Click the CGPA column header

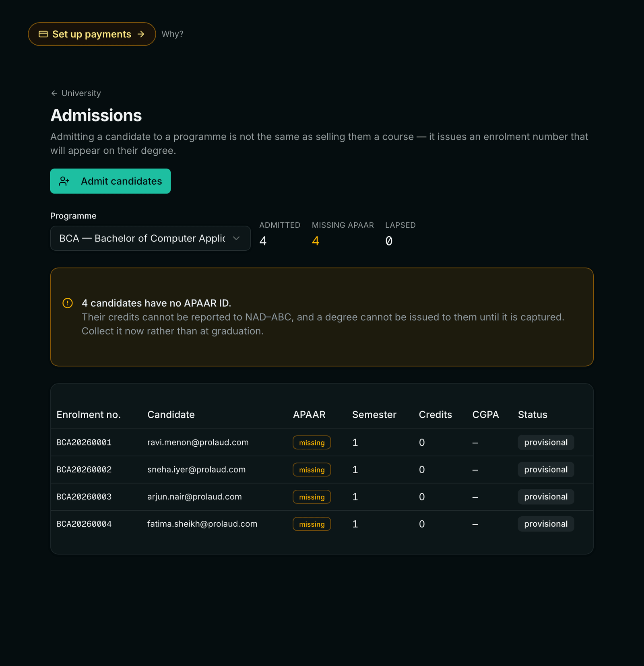click(486, 415)
